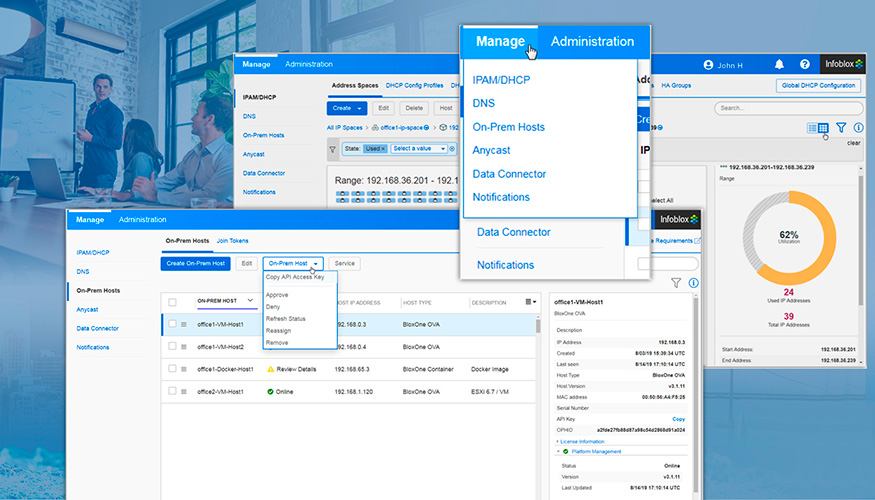Click the Infoblox logo in the On-Prem Hosts window
875x500 pixels.
pos(679,219)
